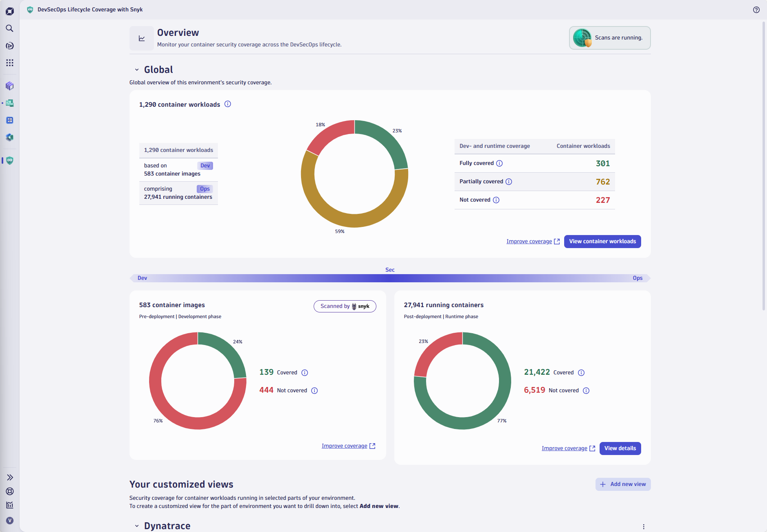Click the Scanned by snyk badge
The width and height of the screenshot is (767, 532).
345,306
